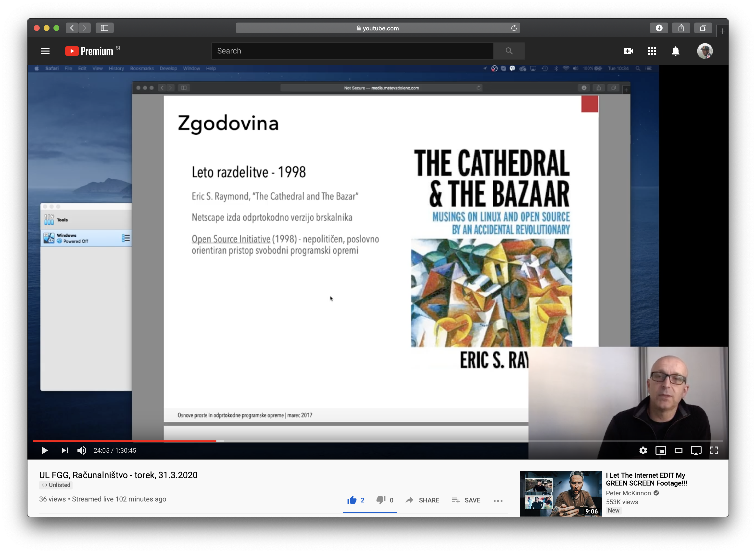
Task: Switch to theater mode
Action: 678,450
